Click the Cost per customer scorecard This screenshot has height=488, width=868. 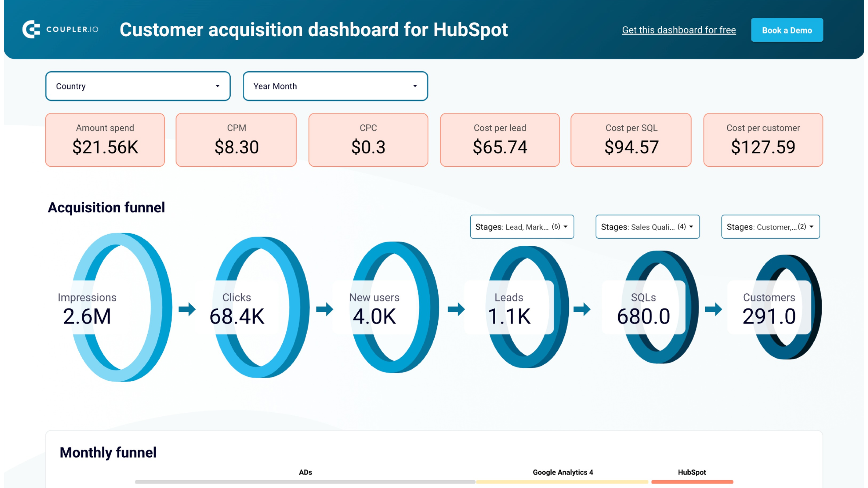pyautogui.click(x=763, y=140)
